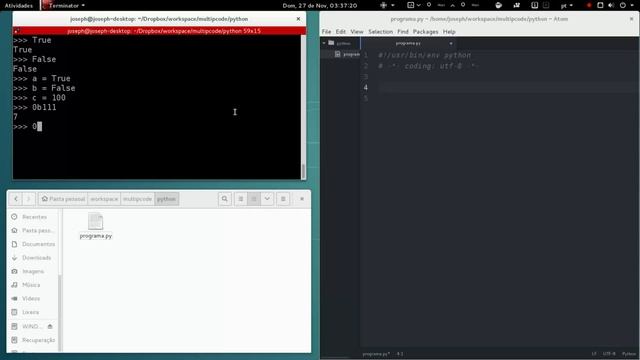Open the file manager hamburger menu
Screen dimensions: 640x360
[x=283, y=199]
